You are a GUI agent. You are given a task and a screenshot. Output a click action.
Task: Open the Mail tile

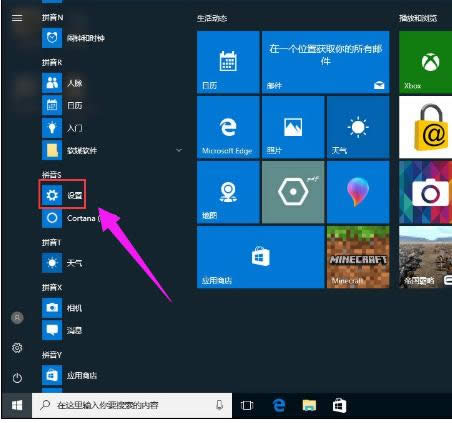click(x=325, y=62)
